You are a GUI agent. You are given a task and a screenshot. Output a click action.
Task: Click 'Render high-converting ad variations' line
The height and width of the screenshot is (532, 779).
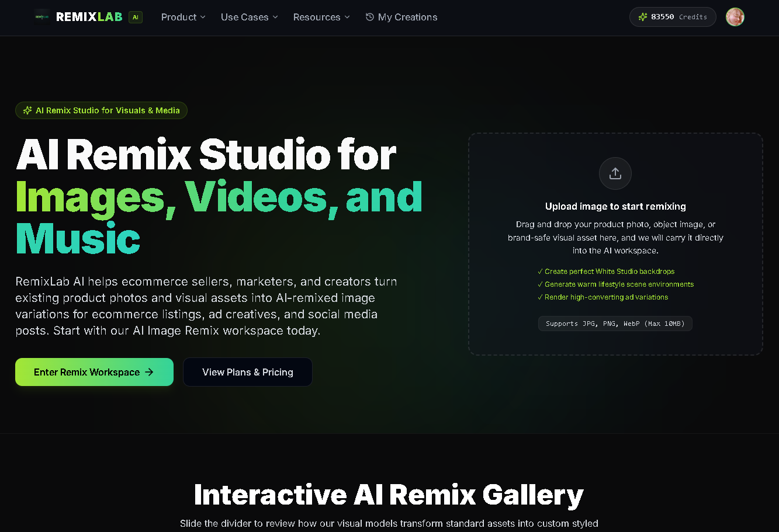click(603, 297)
